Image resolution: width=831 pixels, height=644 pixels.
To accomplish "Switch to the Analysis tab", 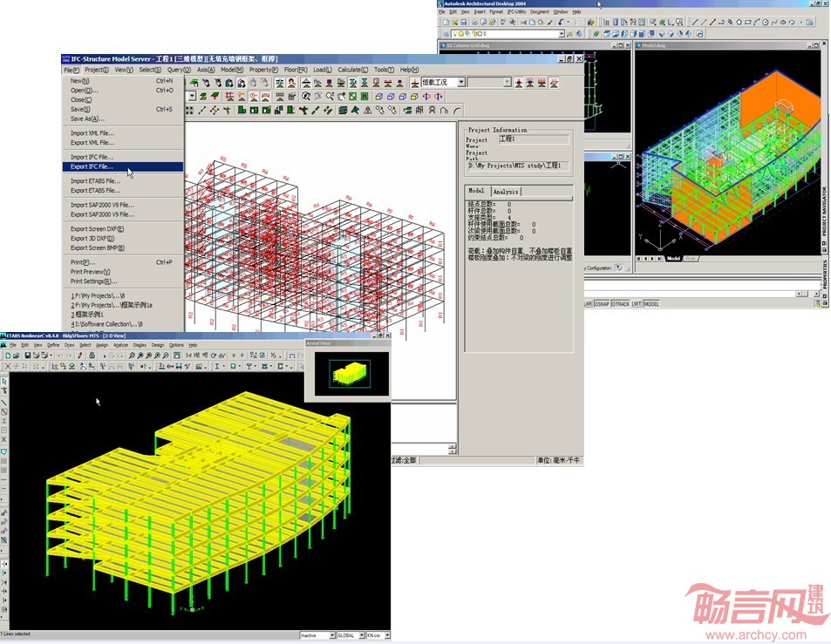I will point(506,191).
